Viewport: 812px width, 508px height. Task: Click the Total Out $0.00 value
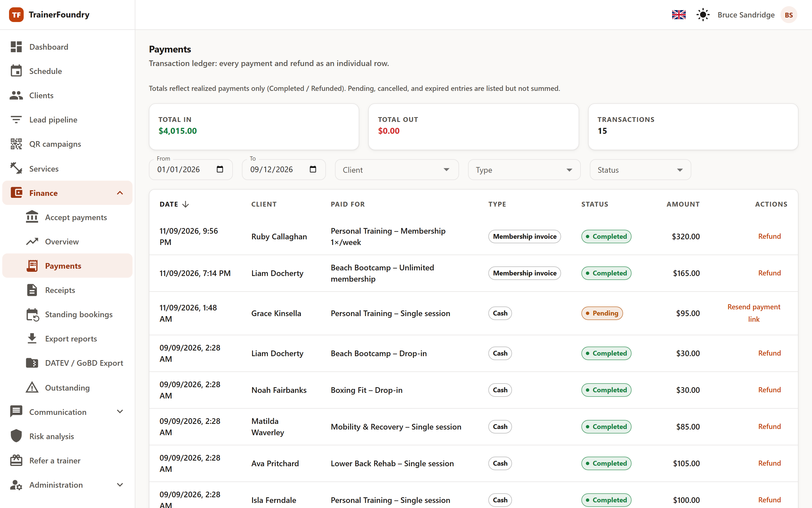point(389,131)
